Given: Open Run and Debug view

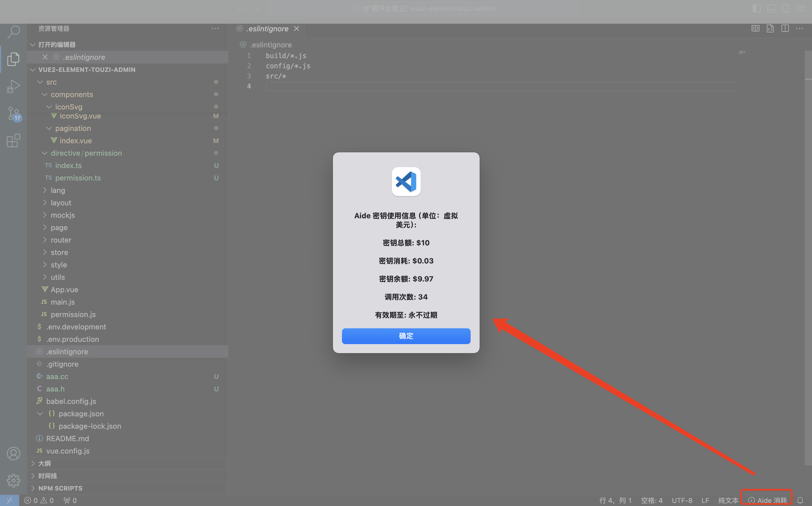Looking at the screenshot, I should [13, 86].
